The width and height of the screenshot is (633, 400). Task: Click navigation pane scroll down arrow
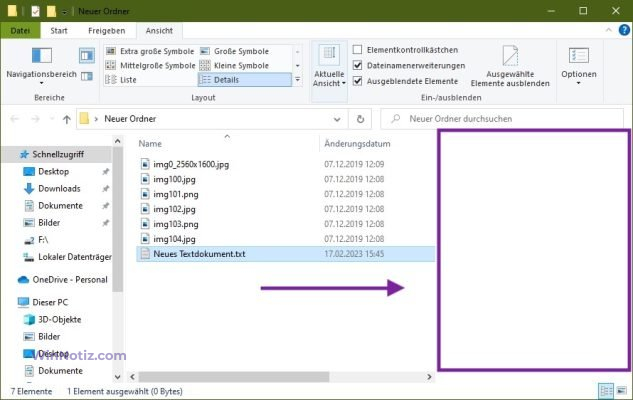point(117,377)
